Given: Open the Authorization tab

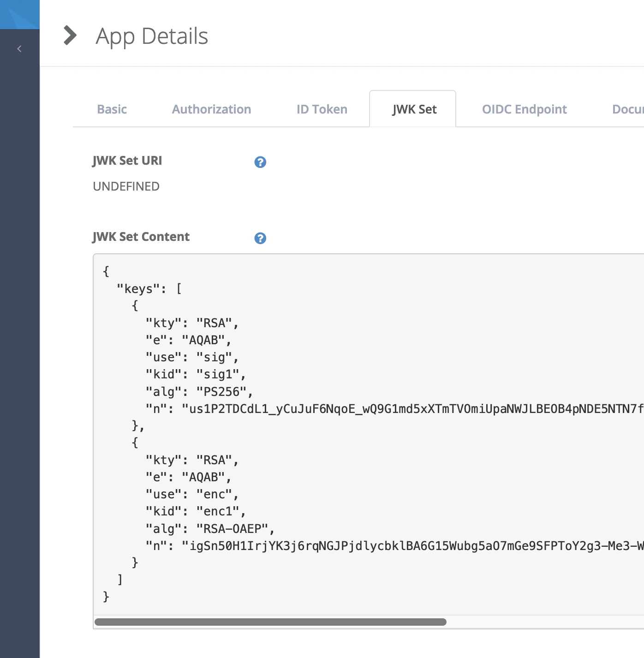Looking at the screenshot, I should click(211, 109).
